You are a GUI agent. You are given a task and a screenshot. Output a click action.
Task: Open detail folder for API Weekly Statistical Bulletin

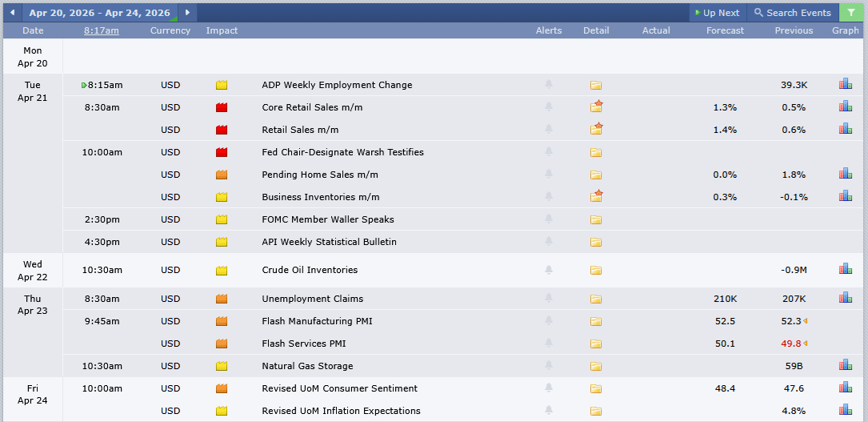pyautogui.click(x=596, y=242)
